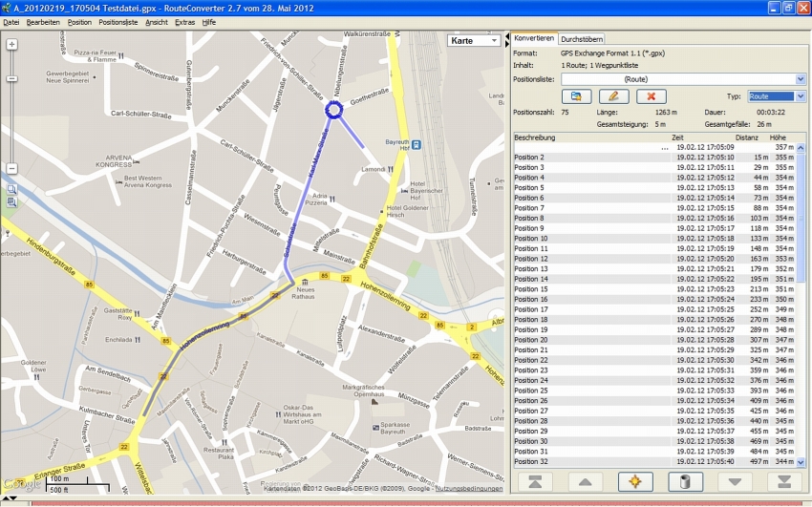Open the Positionsliste (Route) dropdown
812x507 pixels.
pyautogui.click(x=683, y=79)
